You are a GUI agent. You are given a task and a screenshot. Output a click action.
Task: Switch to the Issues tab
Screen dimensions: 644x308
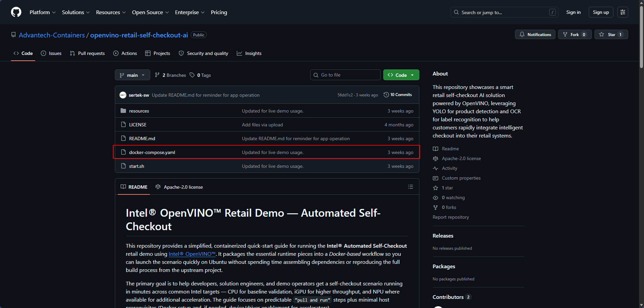coord(51,53)
